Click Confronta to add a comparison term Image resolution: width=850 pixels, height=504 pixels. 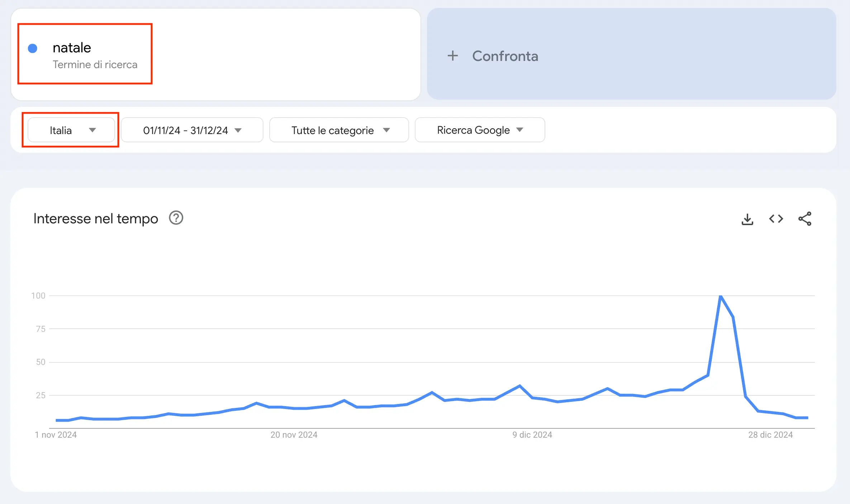505,56
